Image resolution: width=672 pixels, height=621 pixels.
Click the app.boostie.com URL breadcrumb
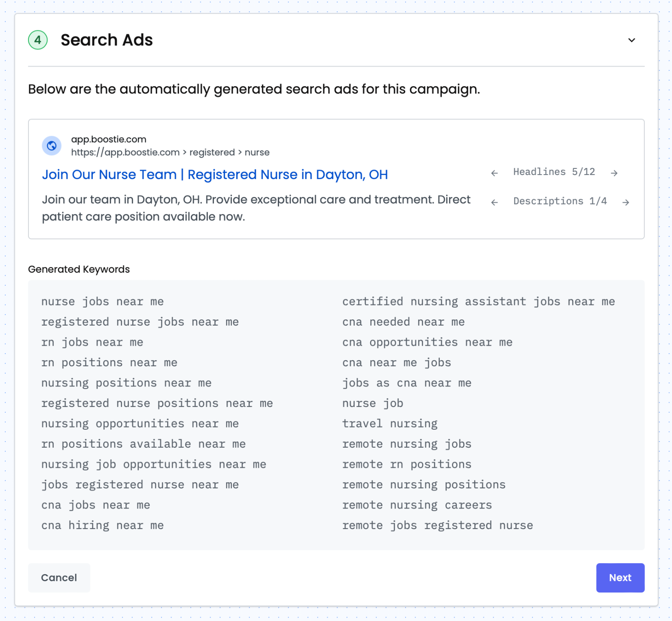(x=170, y=152)
